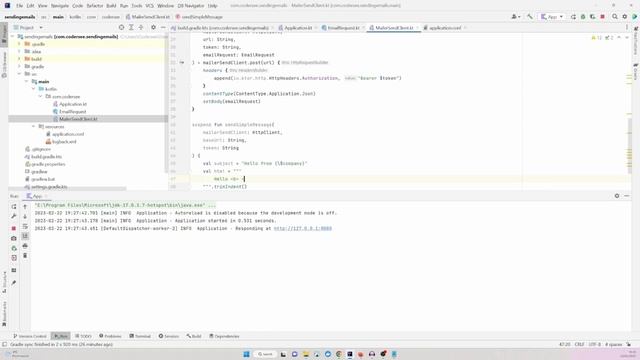Hide the Run tool window
This screenshot has width=640, height=360.
pos(627,196)
